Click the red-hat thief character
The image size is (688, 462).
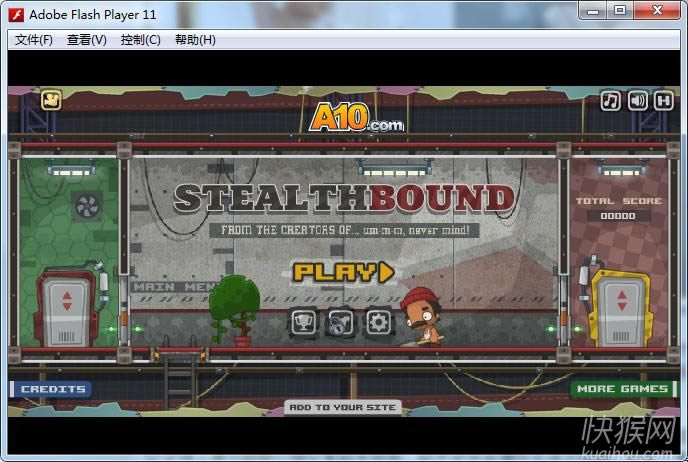point(421,316)
